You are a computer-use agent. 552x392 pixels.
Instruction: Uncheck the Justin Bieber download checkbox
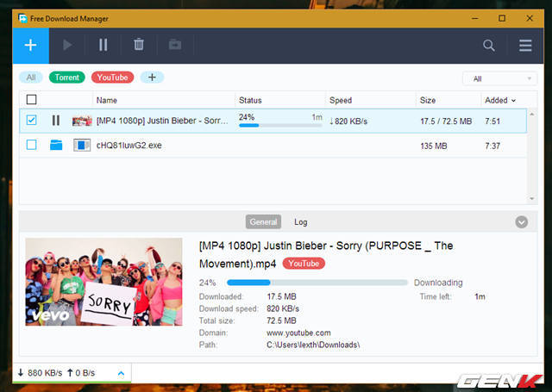32,121
